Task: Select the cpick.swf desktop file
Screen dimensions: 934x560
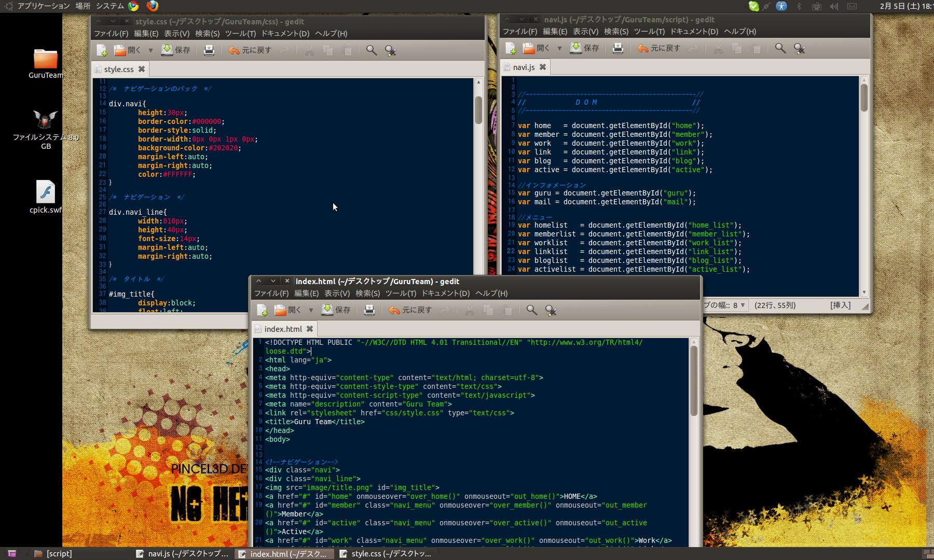Action: (x=46, y=197)
